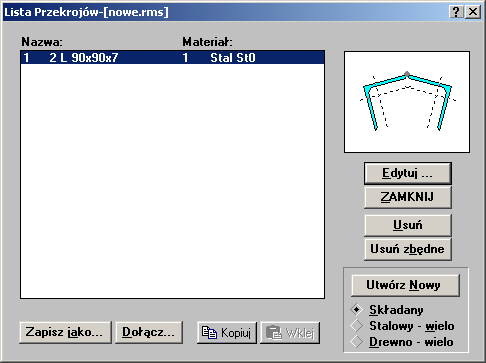Click the empty area of the sections list
The image size is (486, 363).
[x=172, y=180]
